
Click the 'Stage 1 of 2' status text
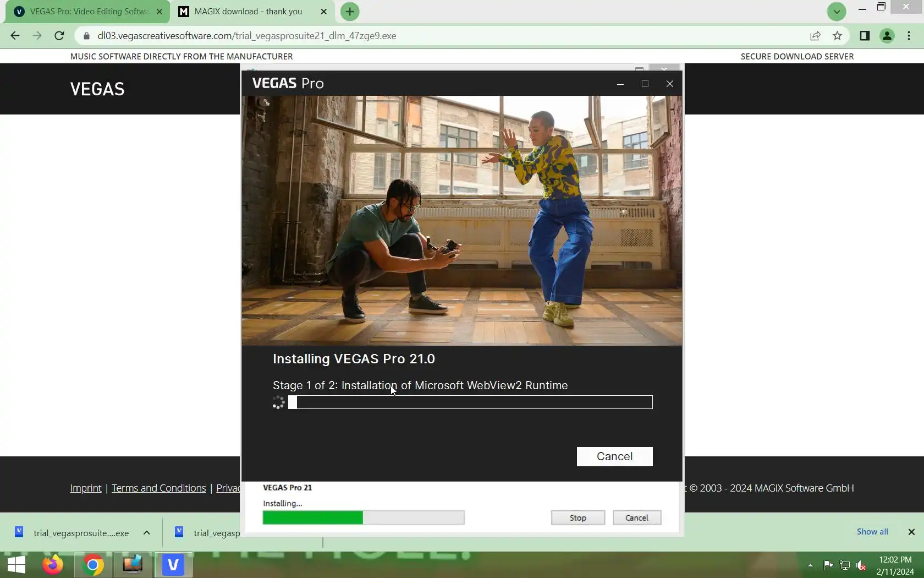pos(420,385)
